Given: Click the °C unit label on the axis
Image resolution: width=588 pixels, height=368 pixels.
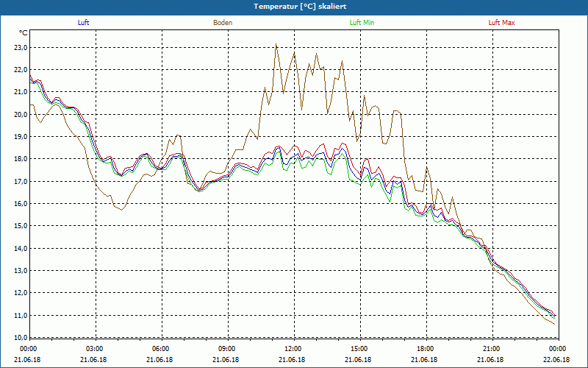Looking at the screenshot, I should 23,33.
